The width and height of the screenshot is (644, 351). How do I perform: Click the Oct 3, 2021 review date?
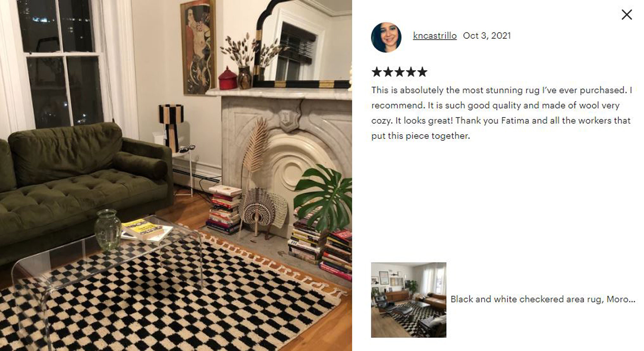coord(487,36)
